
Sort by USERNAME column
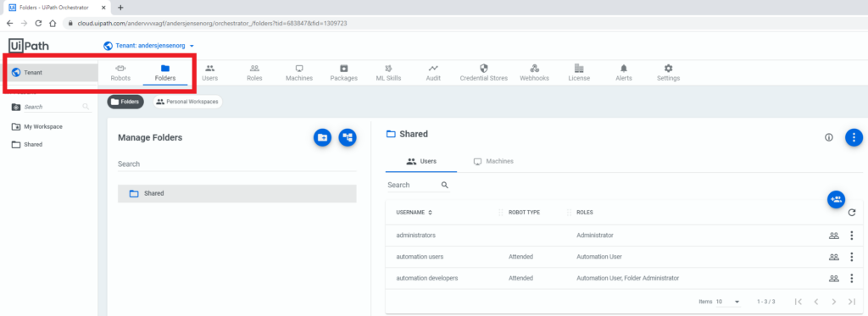414,213
